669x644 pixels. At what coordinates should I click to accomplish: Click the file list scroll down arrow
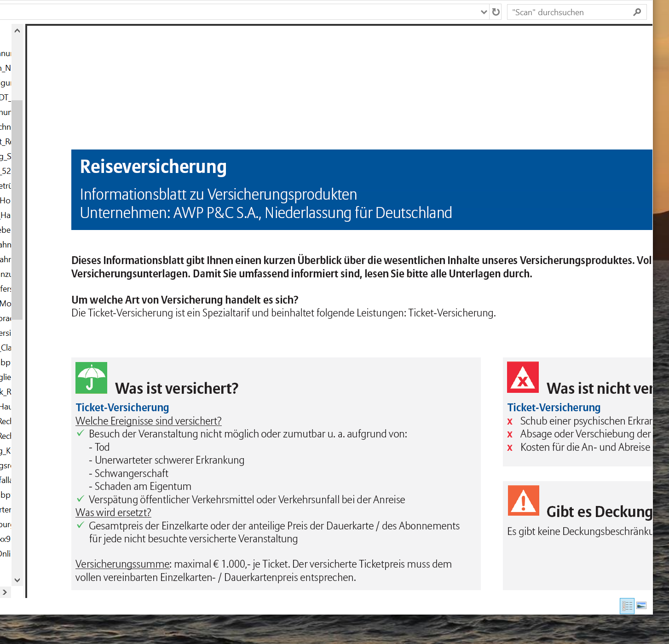(x=17, y=580)
